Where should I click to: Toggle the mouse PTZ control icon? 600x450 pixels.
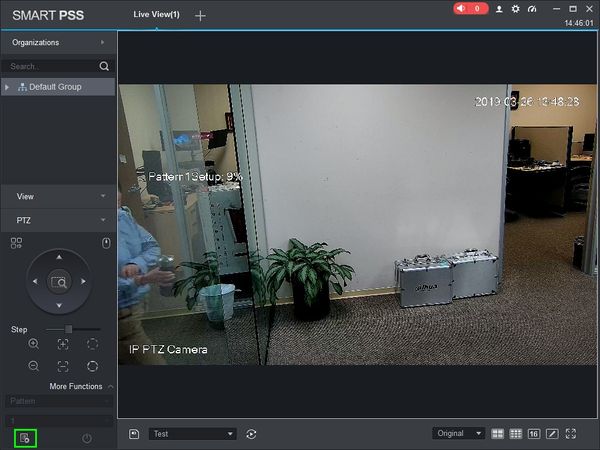(106, 243)
